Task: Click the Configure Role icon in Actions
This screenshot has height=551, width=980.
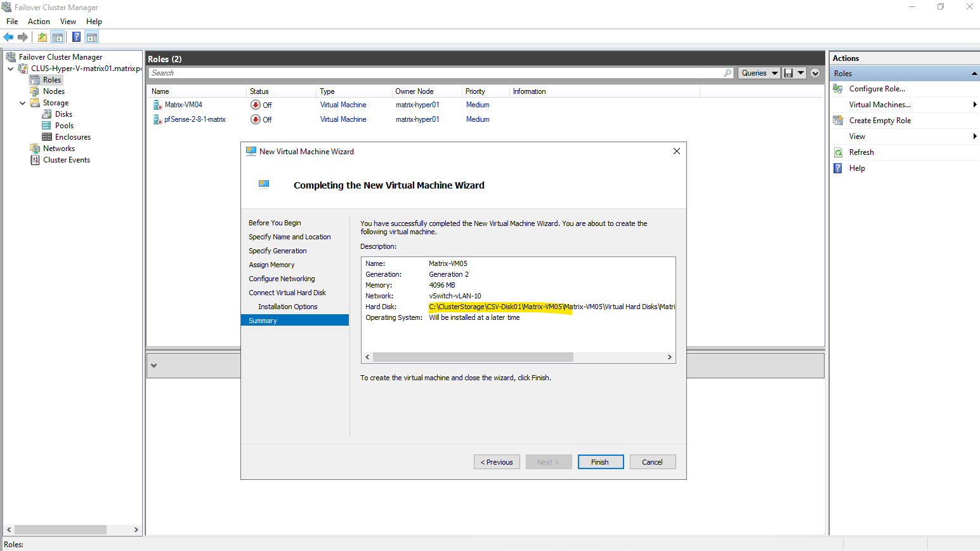Action: coord(838,89)
